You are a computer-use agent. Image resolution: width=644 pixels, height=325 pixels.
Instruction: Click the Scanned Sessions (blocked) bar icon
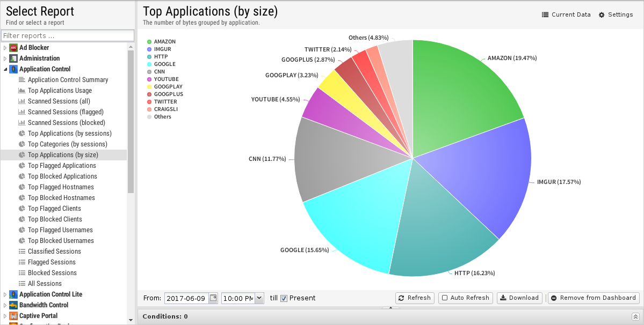[22, 122]
